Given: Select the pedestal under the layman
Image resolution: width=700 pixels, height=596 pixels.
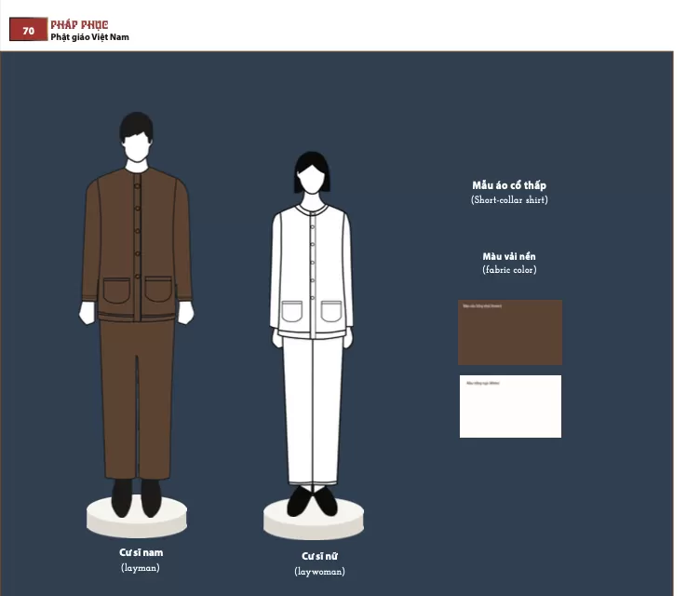Looking at the screenshot, I should 136,519.
